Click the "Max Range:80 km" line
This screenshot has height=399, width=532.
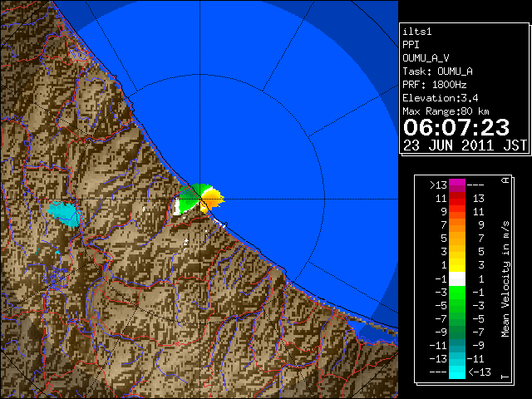[446, 111]
